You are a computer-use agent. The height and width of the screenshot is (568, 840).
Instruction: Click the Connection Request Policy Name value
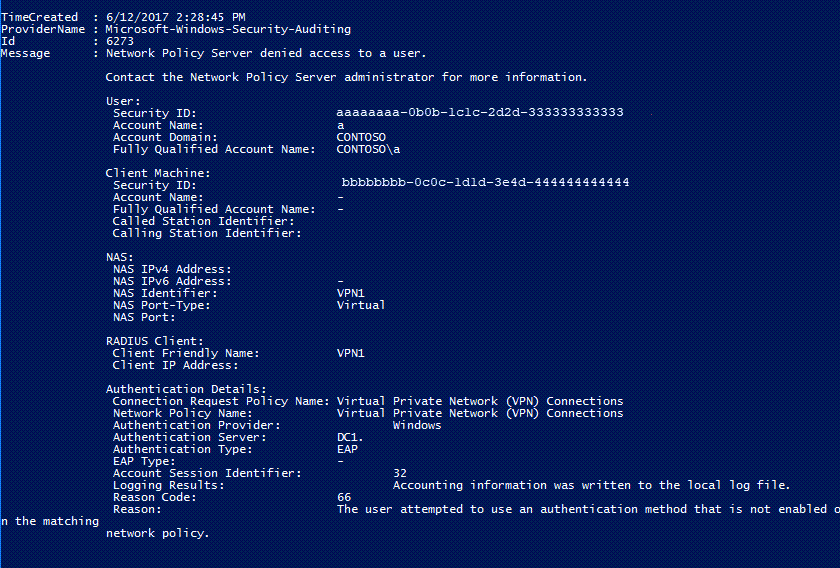[480, 401]
